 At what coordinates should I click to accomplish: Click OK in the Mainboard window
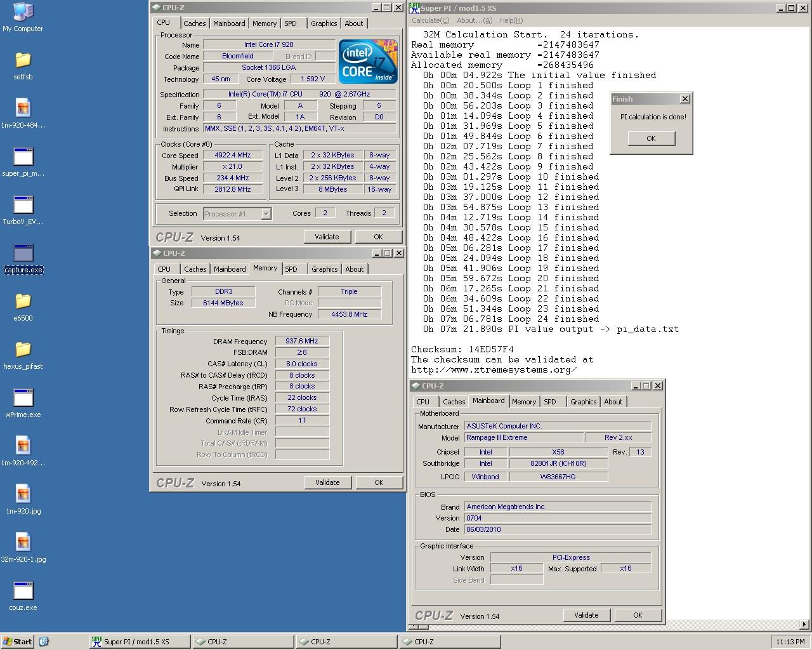click(x=638, y=615)
